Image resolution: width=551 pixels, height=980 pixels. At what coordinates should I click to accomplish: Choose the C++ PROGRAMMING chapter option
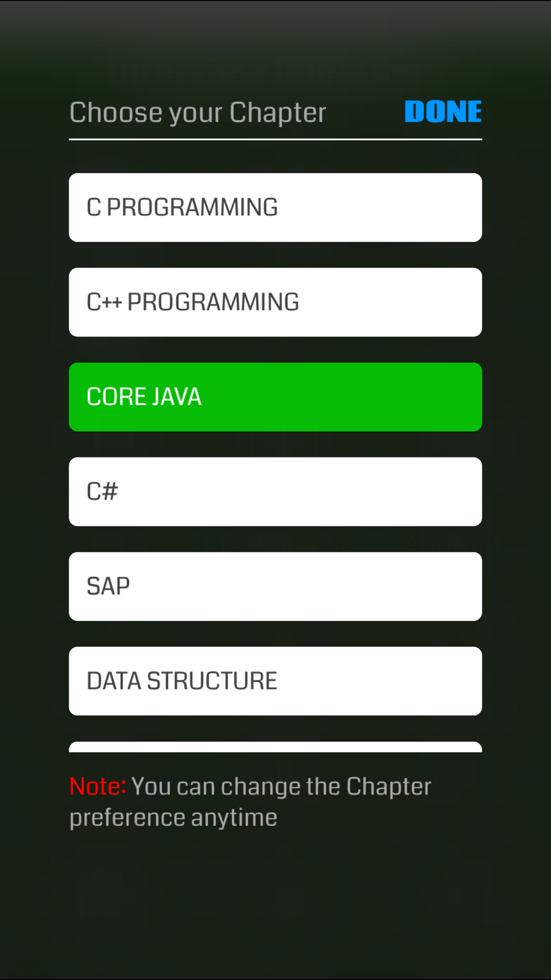[x=275, y=302]
